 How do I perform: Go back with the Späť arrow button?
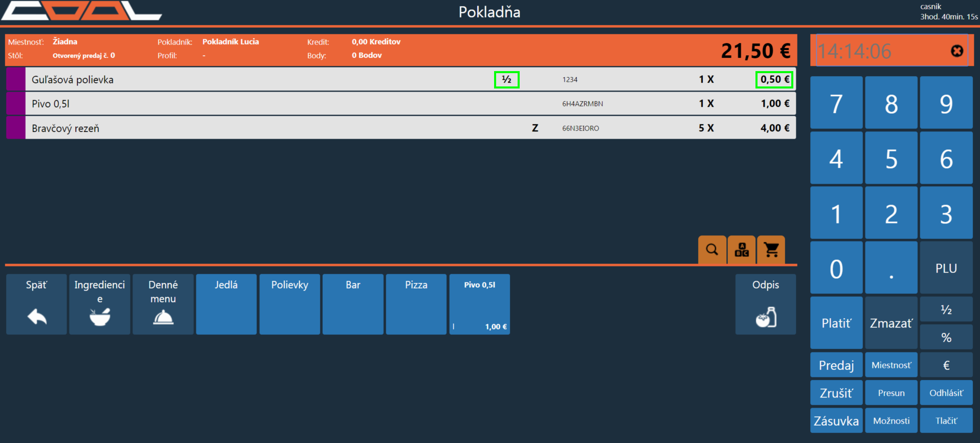click(36, 304)
